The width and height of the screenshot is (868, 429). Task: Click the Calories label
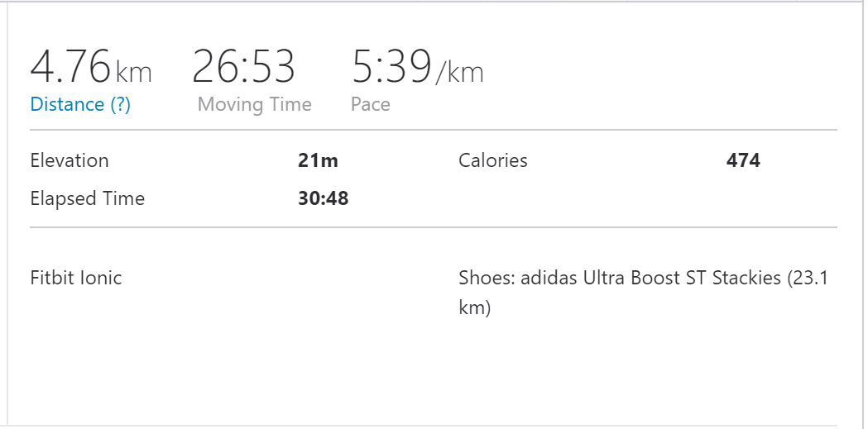click(492, 160)
